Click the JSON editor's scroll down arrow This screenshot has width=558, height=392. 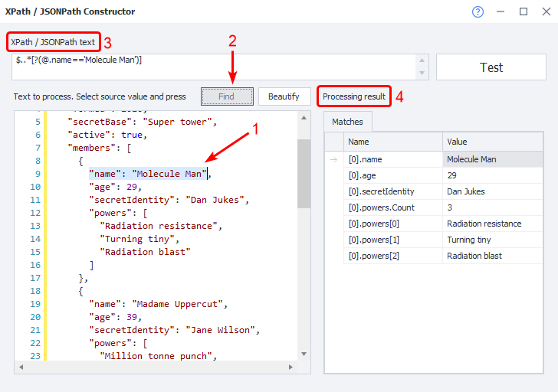[304, 354]
